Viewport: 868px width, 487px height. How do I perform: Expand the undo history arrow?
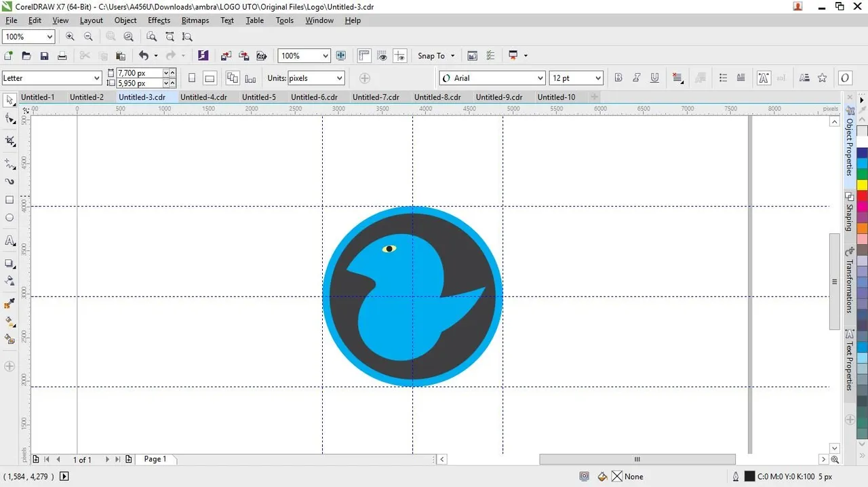coord(155,56)
